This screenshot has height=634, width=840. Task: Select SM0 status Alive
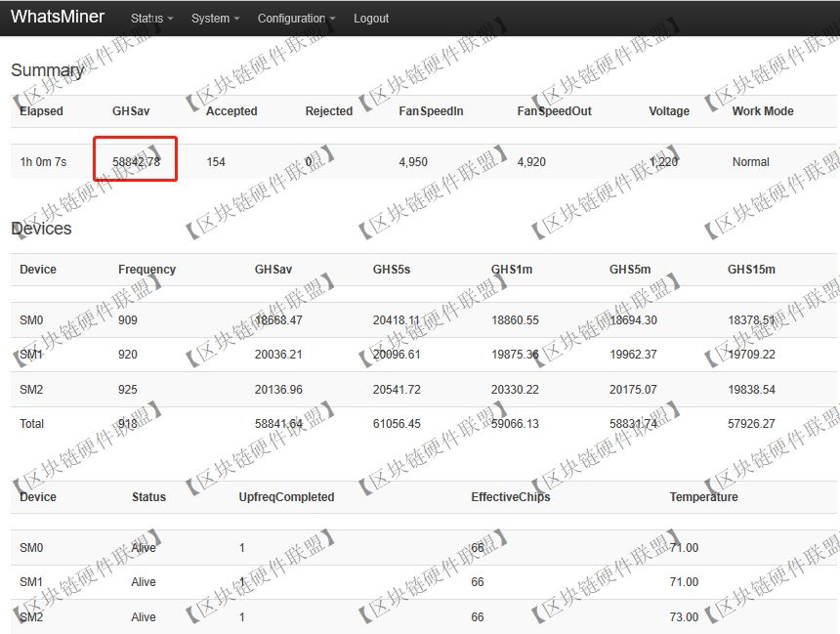point(144,548)
